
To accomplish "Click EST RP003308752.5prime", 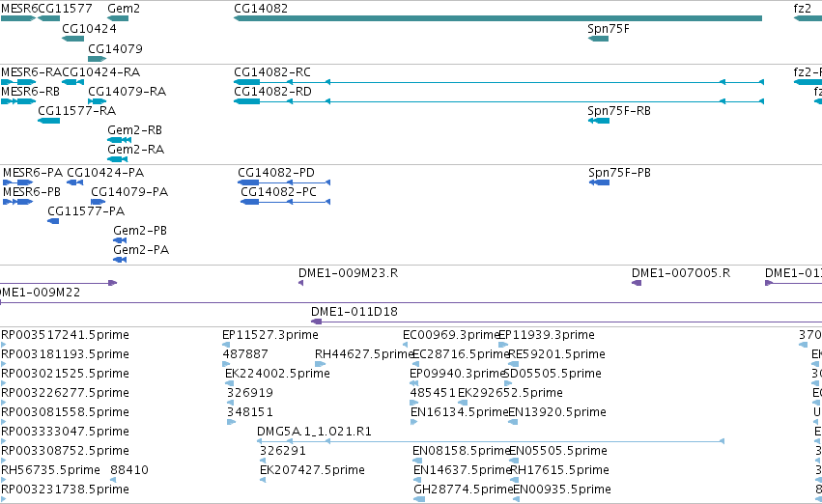I will [65, 451].
